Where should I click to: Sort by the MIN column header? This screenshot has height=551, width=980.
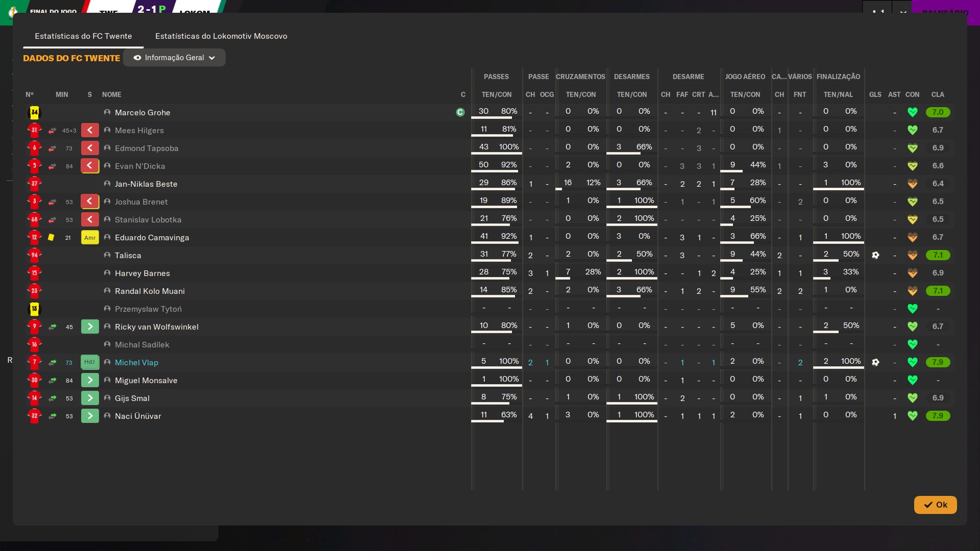point(62,94)
